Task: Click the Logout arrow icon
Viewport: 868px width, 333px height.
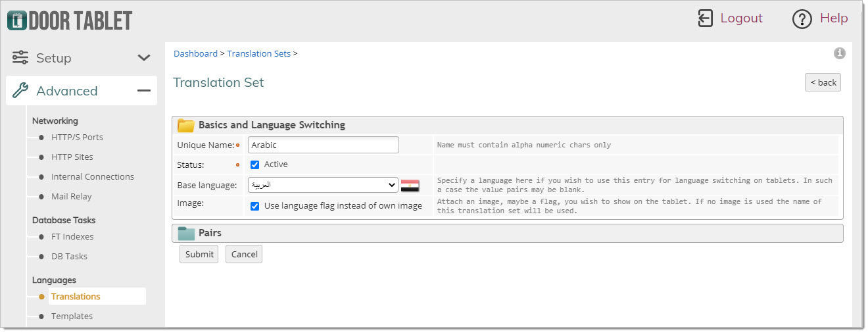Action: 705,18
